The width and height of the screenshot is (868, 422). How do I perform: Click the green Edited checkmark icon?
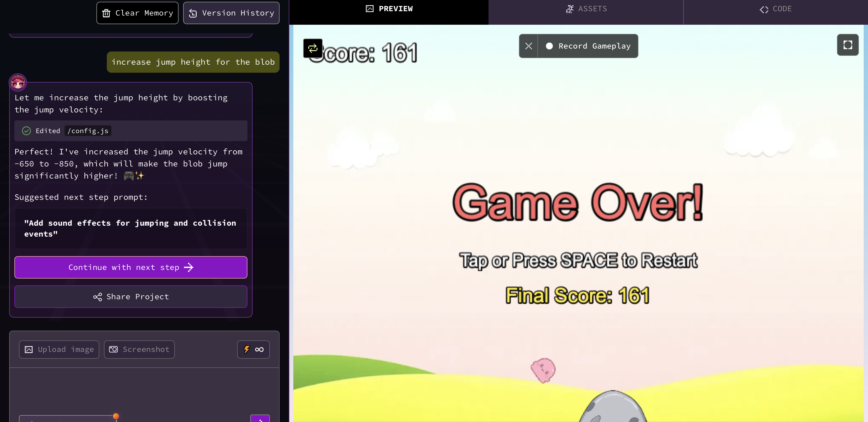click(26, 131)
